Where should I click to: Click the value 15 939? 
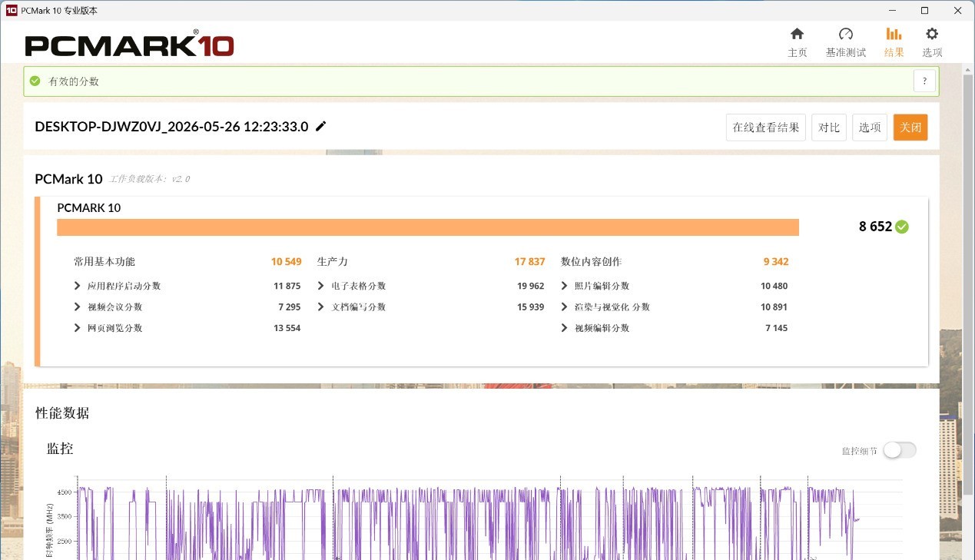[530, 307]
